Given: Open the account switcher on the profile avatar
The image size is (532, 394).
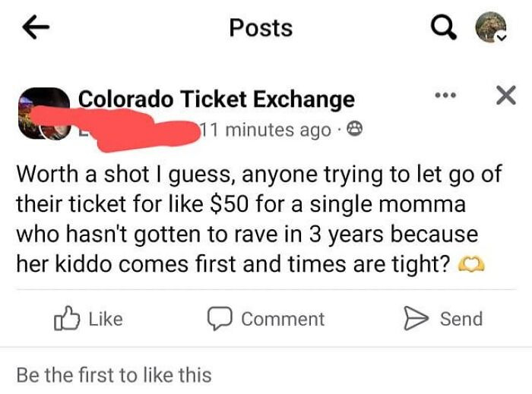Looking at the screenshot, I should coord(491,29).
